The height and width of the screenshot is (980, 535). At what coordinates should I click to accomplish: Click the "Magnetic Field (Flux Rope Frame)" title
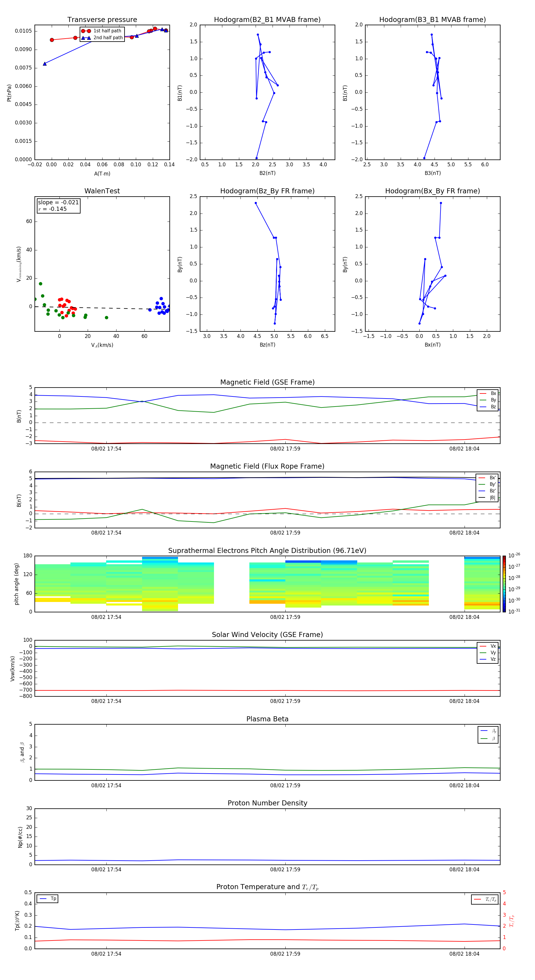point(267,467)
